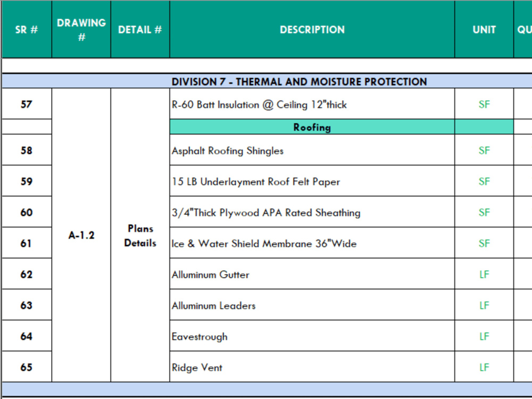Select the LF unit for Alluminum Gutter
The width and height of the screenshot is (532, 399).
tap(484, 274)
